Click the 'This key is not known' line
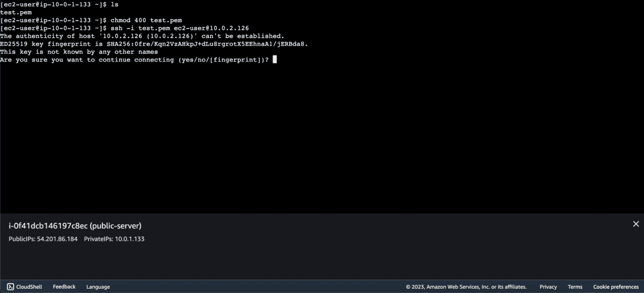The height and width of the screenshot is (293, 644). [79, 52]
